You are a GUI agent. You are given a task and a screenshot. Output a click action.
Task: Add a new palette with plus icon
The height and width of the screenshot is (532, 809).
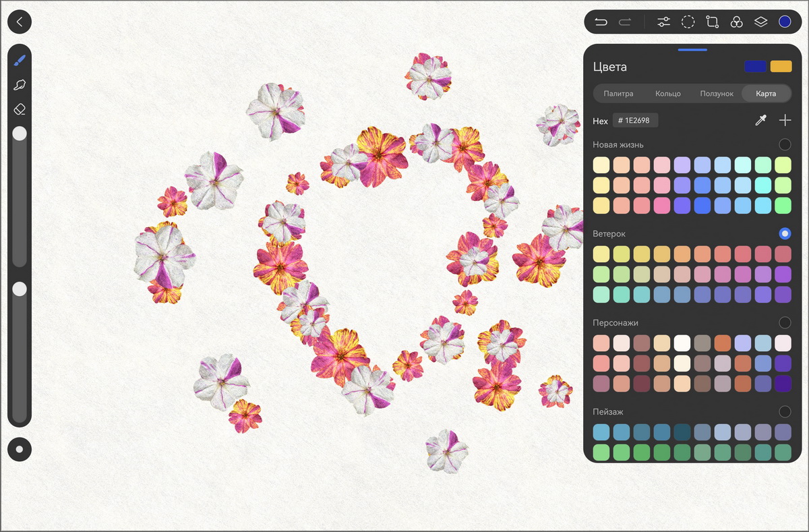coord(785,121)
